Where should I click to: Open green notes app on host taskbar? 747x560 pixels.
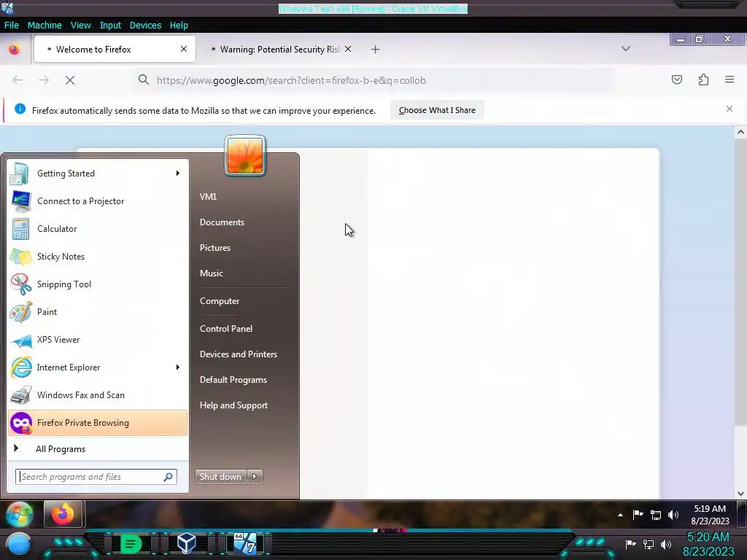click(x=130, y=543)
